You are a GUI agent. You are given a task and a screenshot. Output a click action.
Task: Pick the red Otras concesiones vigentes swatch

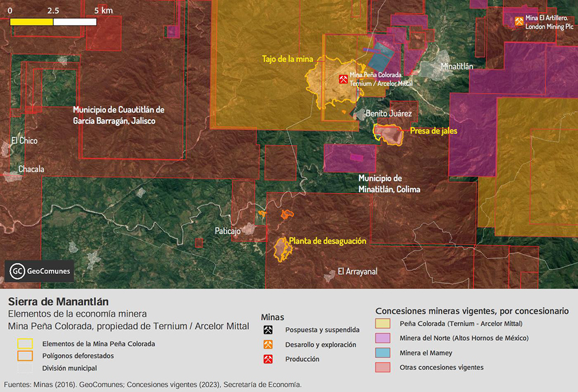(383, 368)
